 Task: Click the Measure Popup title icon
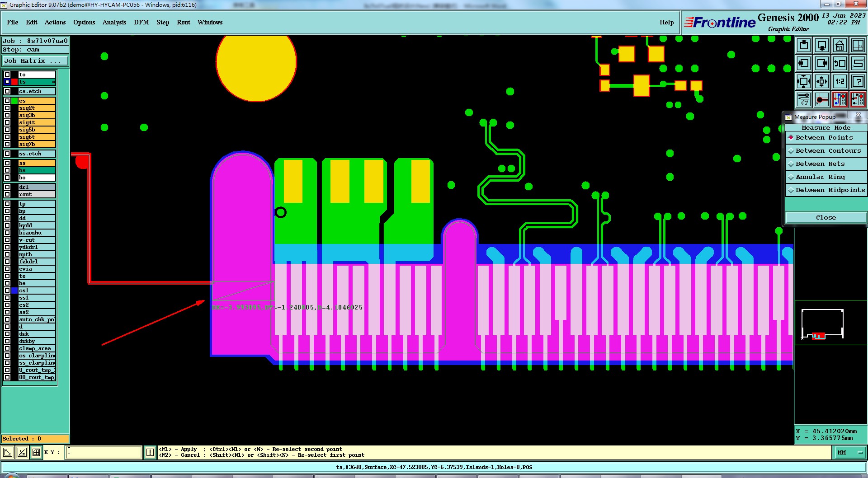pyautogui.click(x=788, y=117)
